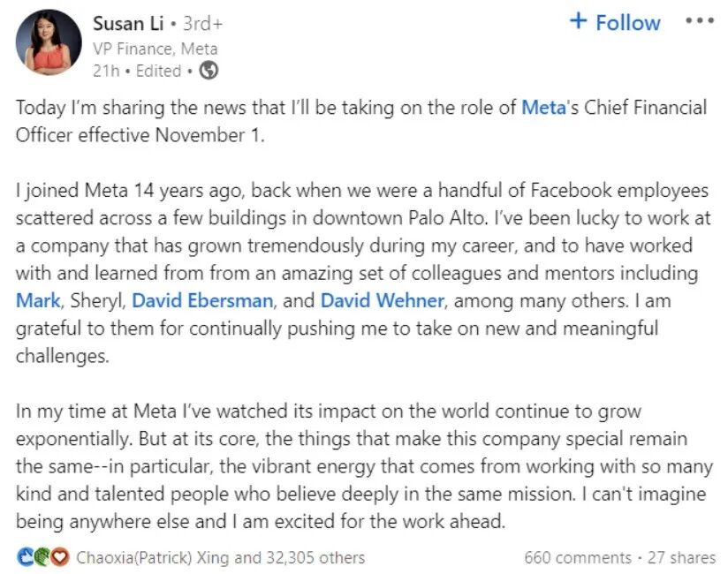Screen dimensions: 728x574
Task: View Chaoxia(Patrick) Xing and 32,305 others reactions
Action: (221, 557)
